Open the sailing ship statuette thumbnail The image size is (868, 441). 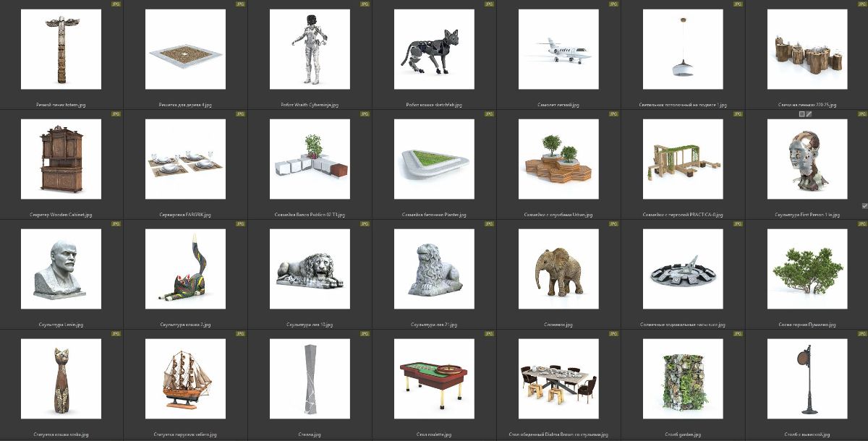tap(185, 379)
